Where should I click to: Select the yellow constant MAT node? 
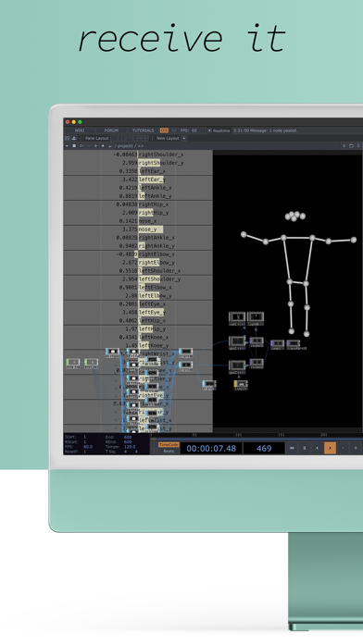click(x=241, y=385)
